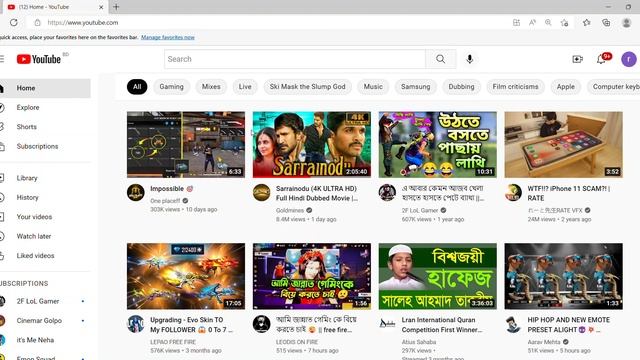
Task: Click Goldmines channel name
Action: [290, 211]
